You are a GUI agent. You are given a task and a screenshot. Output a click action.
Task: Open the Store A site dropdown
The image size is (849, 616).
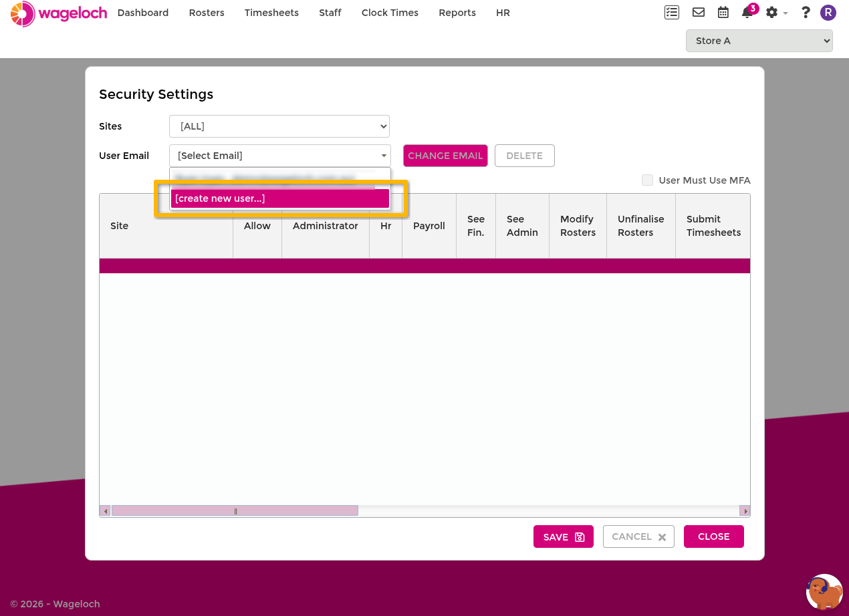click(759, 41)
